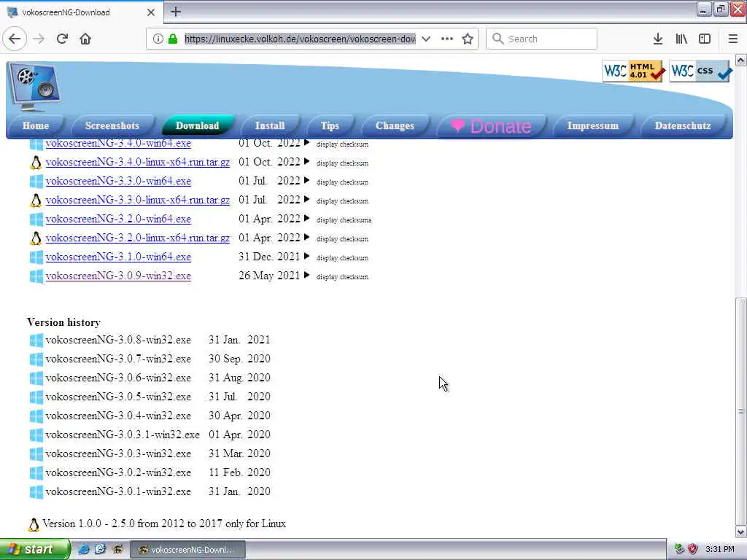Open the Tips navigation tab
This screenshot has width=747, height=560.
[x=330, y=125]
